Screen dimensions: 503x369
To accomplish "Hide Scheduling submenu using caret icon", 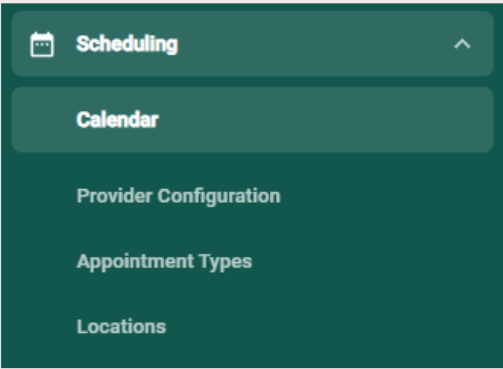I will click(x=462, y=44).
